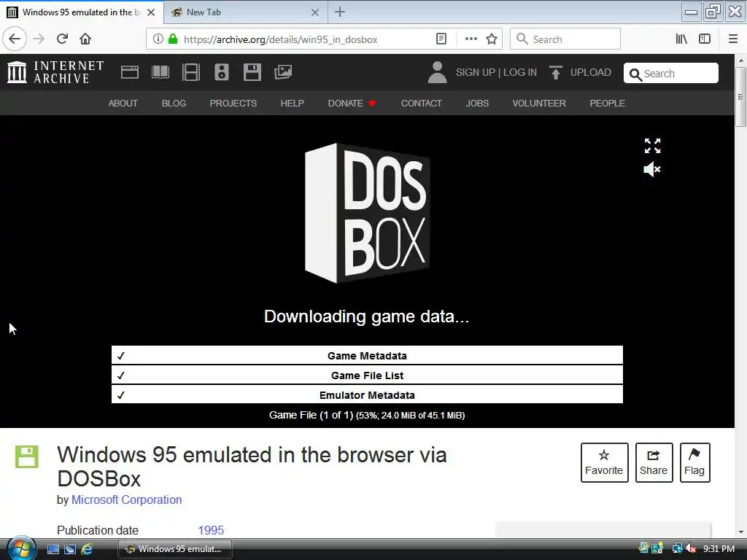Open the Texts book icon
Image resolution: width=747 pixels, height=560 pixels.
160,72
